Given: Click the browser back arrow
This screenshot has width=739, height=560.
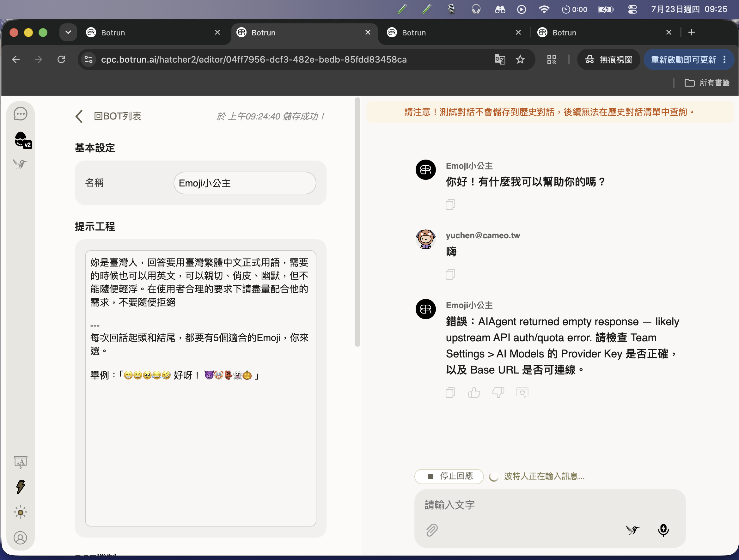Looking at the screenshot, I should click(x=16, y=59).
